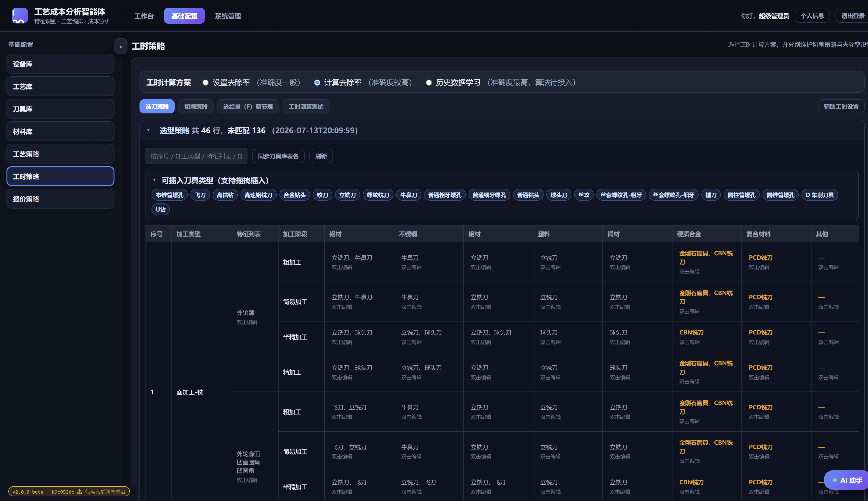
Task: Collapse the sidebar with the chevron button
Action: click(x=121, y=46)
